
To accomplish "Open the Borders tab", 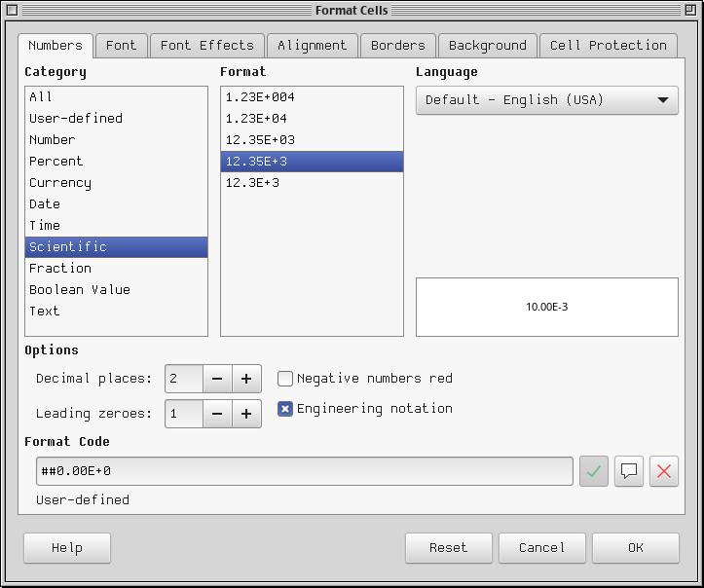I will tap(397, 46).
